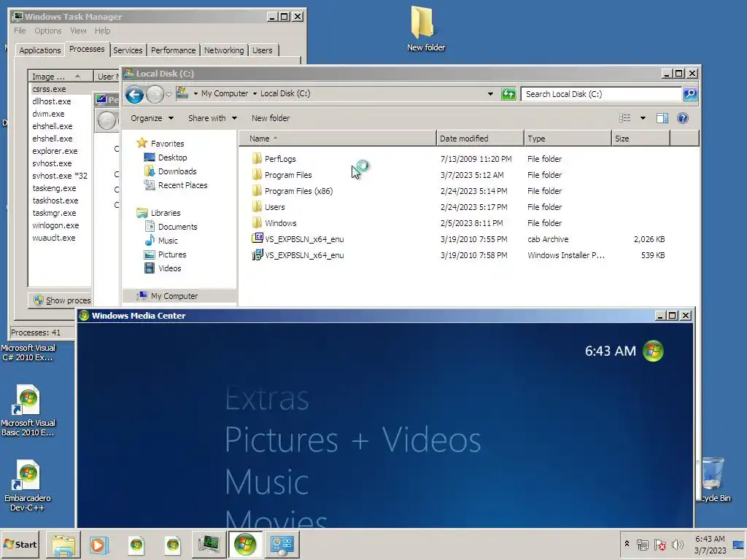
Task: Click the green Windows Media Center logo
Action: pos(653,351)
